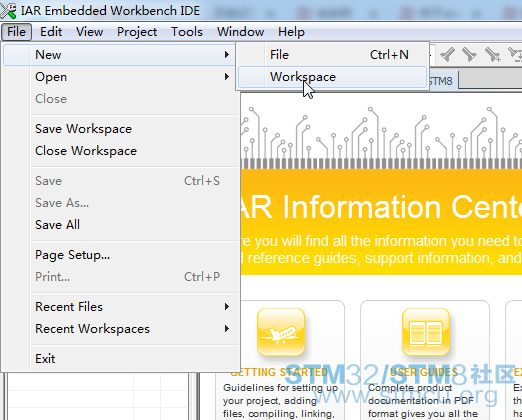522x420 pixels.
Task: Expand the New submenu arrow
Action: click(227, 55)
